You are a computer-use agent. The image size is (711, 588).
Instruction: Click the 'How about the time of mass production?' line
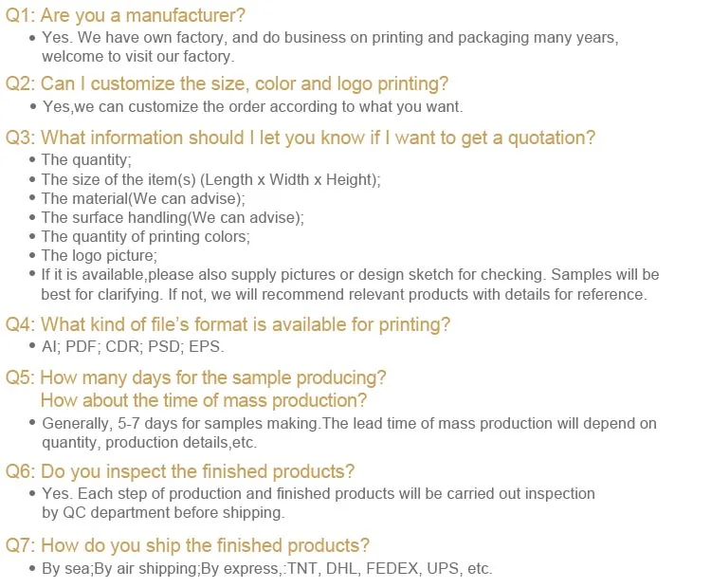204,400
